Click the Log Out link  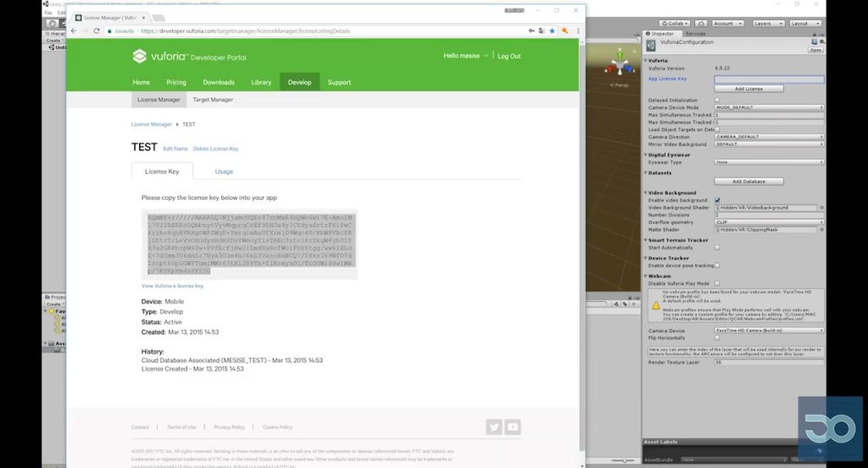[509, 57]
